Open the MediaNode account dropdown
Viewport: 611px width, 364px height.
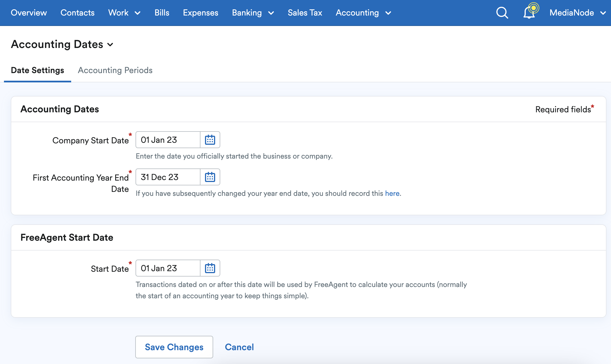578,13
